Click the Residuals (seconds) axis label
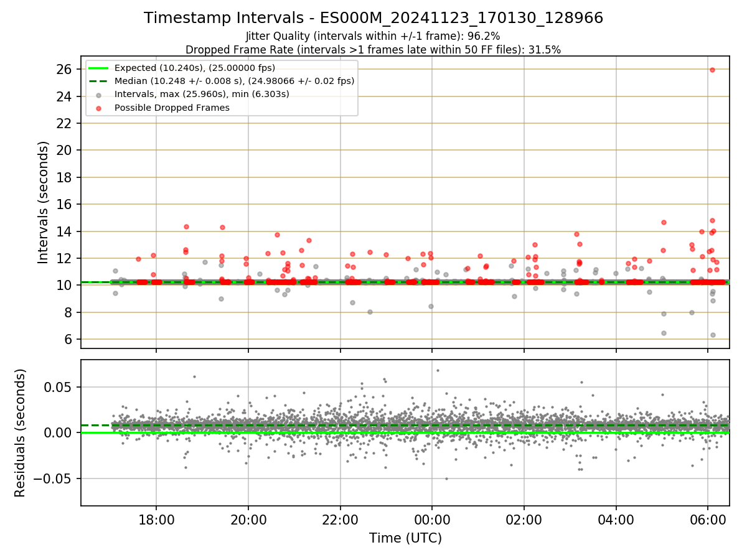Screen dimensions: 747x560 tap(21, 433)
